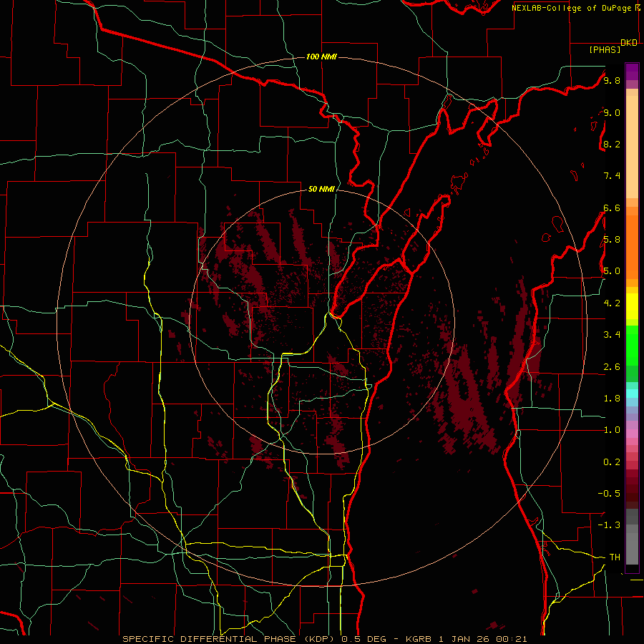Select the 9.0 value on the color scale
Screen dimensions: 644x644
[x=612, y=113]
